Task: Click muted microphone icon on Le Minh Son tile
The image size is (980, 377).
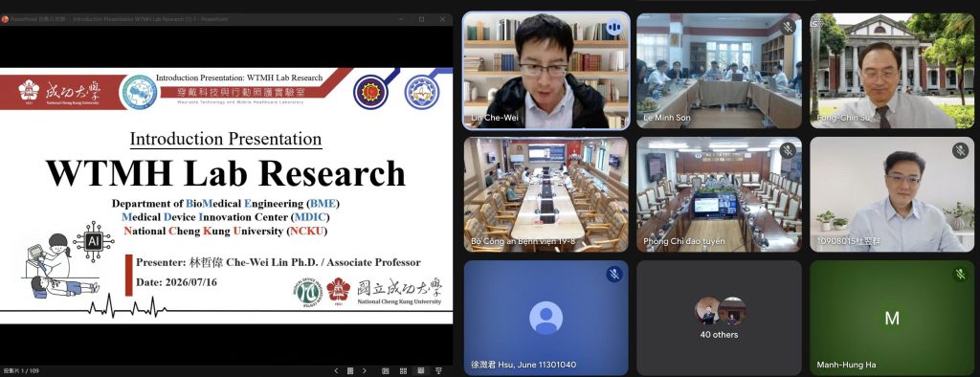Action: 788,27
